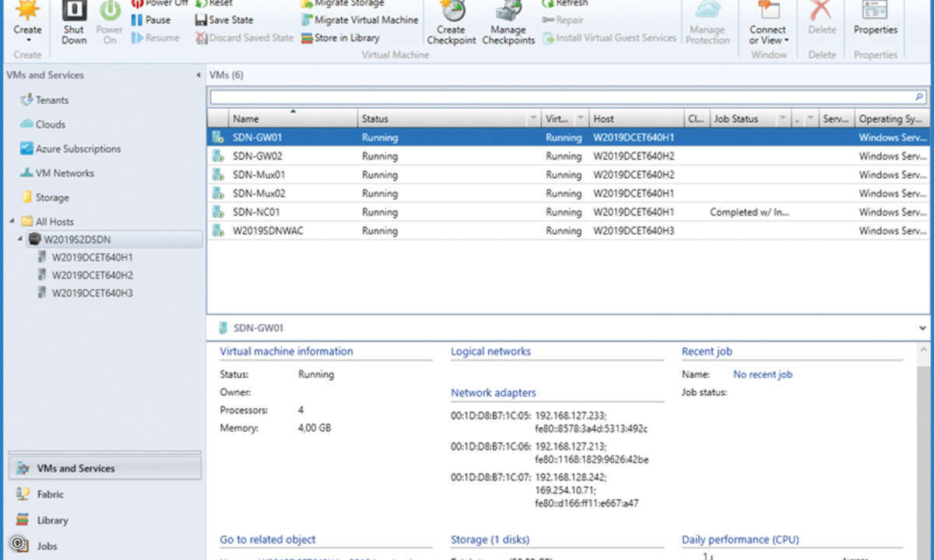Click Migrate Virtual Machine
Viewport: 934px width, 560px height.
(x=360, y=20)
